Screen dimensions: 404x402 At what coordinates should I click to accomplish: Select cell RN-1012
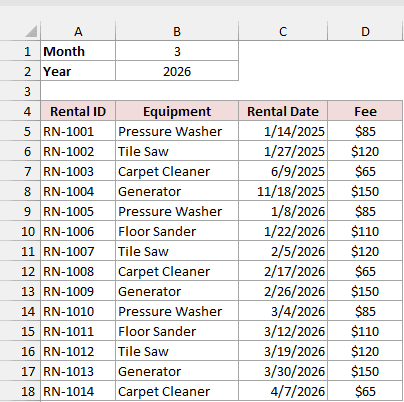click(78, 351)
